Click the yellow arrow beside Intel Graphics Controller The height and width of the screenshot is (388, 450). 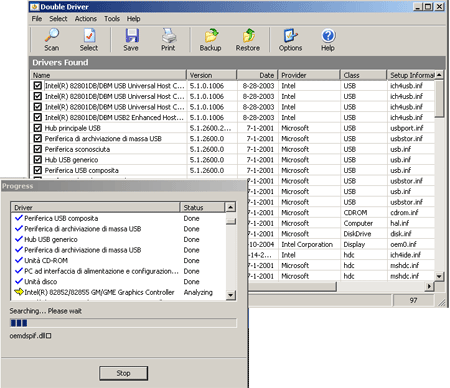19,292
